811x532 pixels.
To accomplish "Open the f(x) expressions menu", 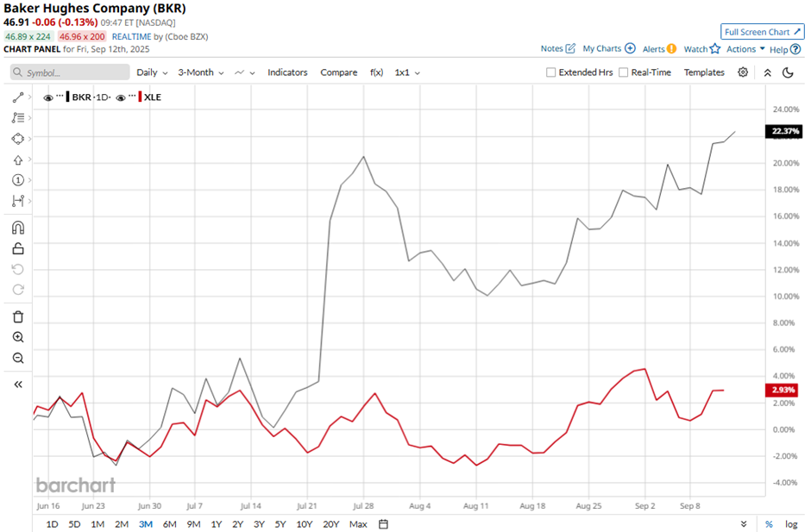I will pyautogui.click(x=376, y=72).
